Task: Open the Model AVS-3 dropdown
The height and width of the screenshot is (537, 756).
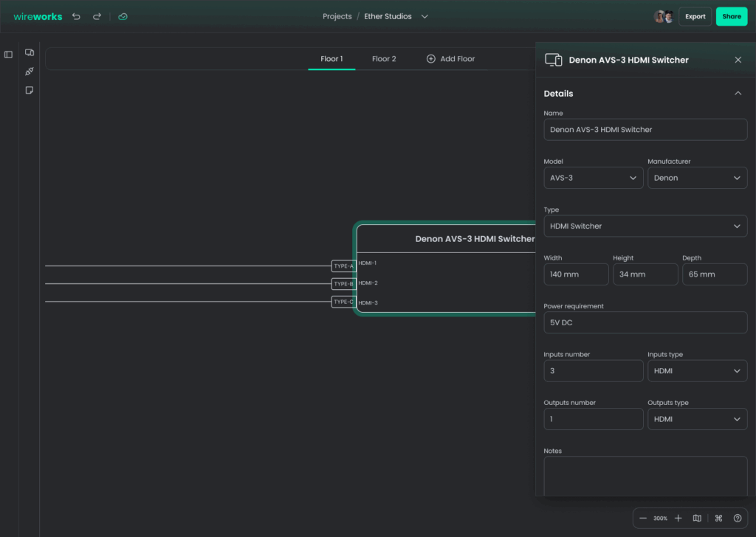Action: click(x=593, y=178)
